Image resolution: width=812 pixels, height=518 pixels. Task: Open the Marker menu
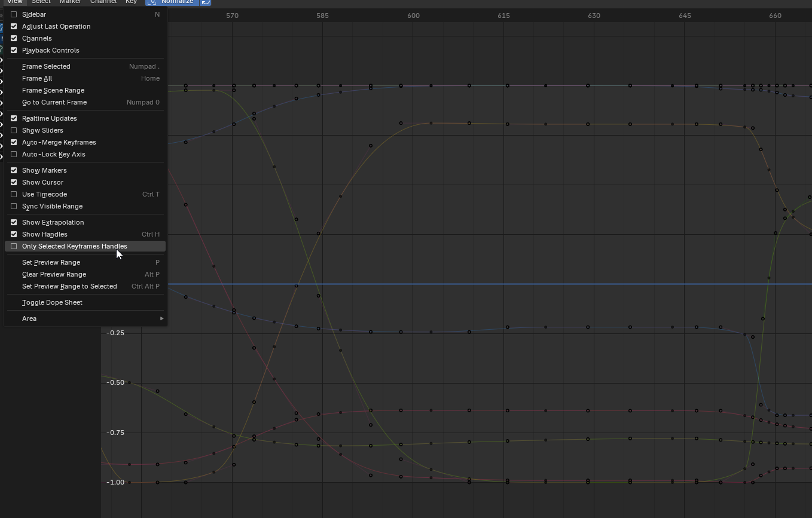tap(70, 2)
